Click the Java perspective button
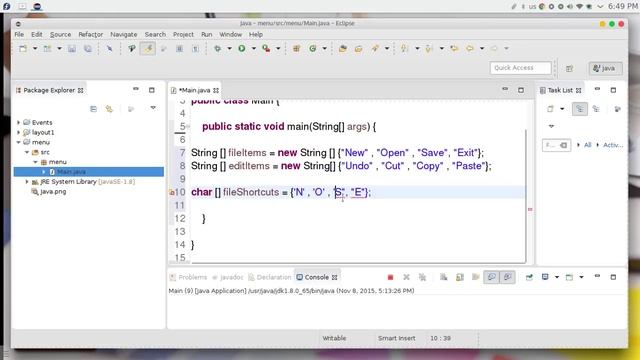 (605, 68)
